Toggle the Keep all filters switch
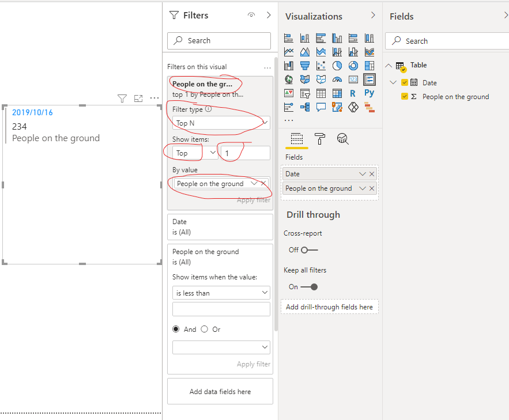This screenshot has height=420, width=509. click(309, 287)
